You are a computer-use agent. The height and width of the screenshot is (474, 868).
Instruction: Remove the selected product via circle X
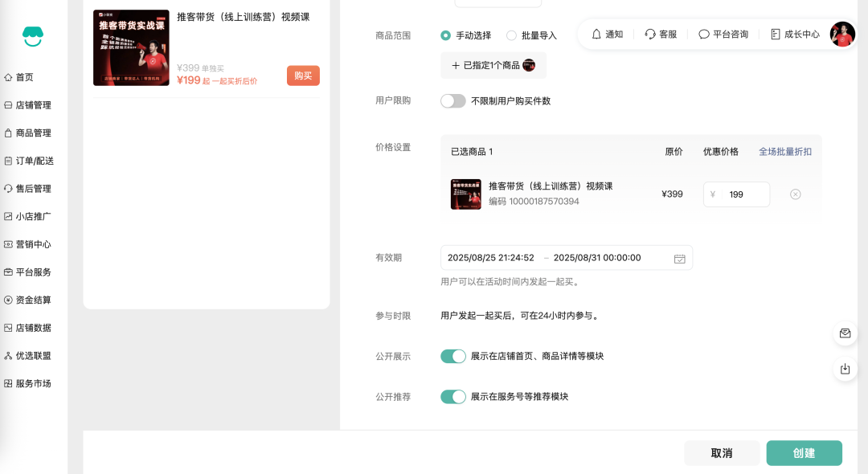(x=795, y=194)
